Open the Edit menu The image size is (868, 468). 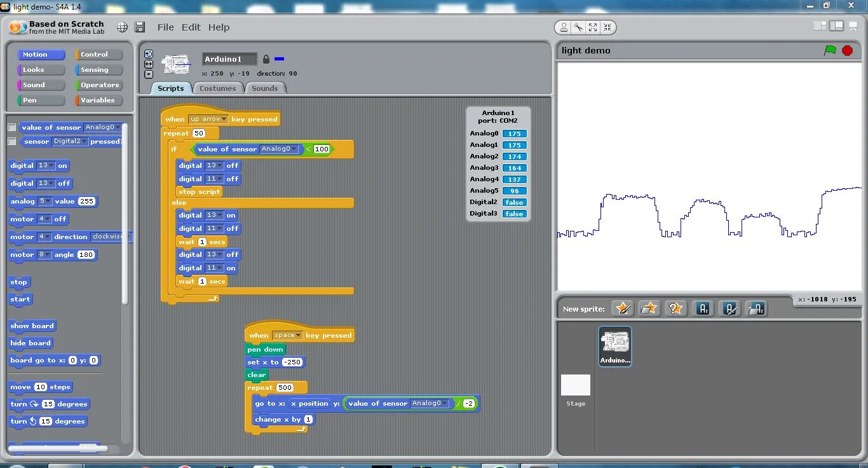tap(191, 27)
